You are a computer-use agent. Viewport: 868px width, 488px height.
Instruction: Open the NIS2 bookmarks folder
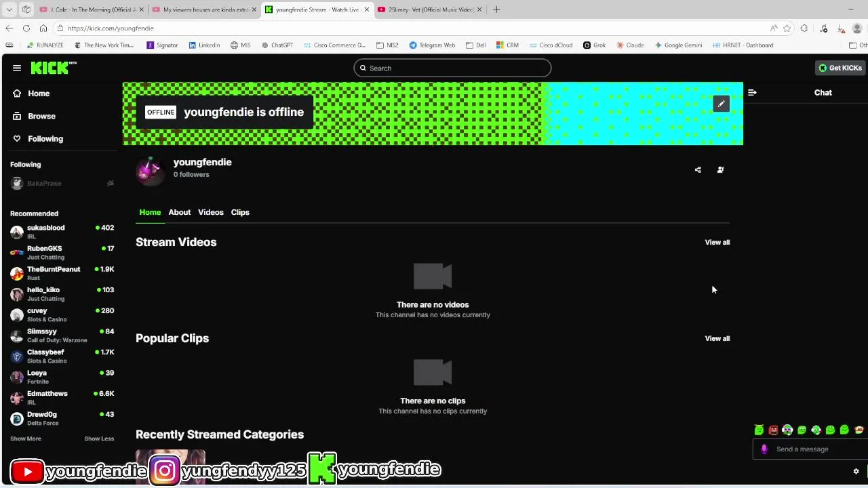coord(387,45)
